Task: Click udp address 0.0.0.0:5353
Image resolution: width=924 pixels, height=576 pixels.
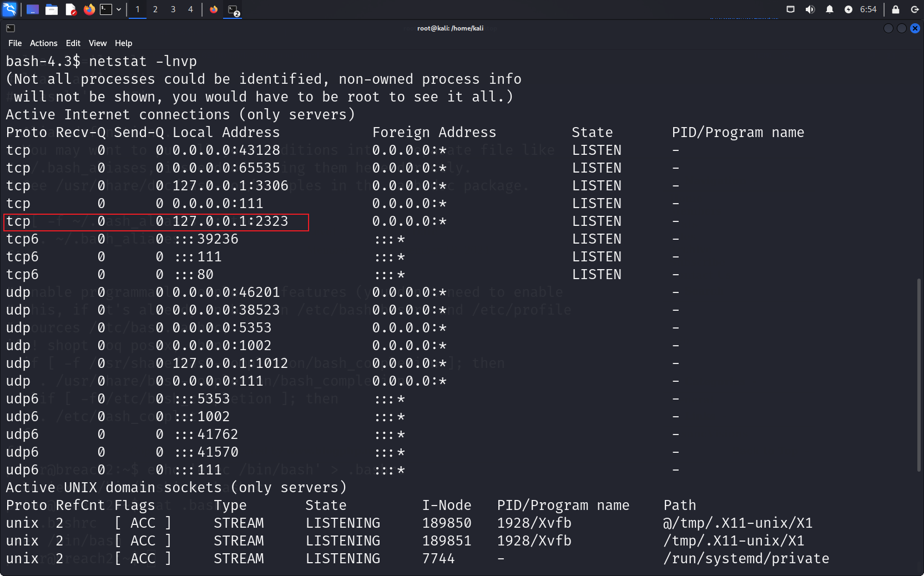Action: 222,328
